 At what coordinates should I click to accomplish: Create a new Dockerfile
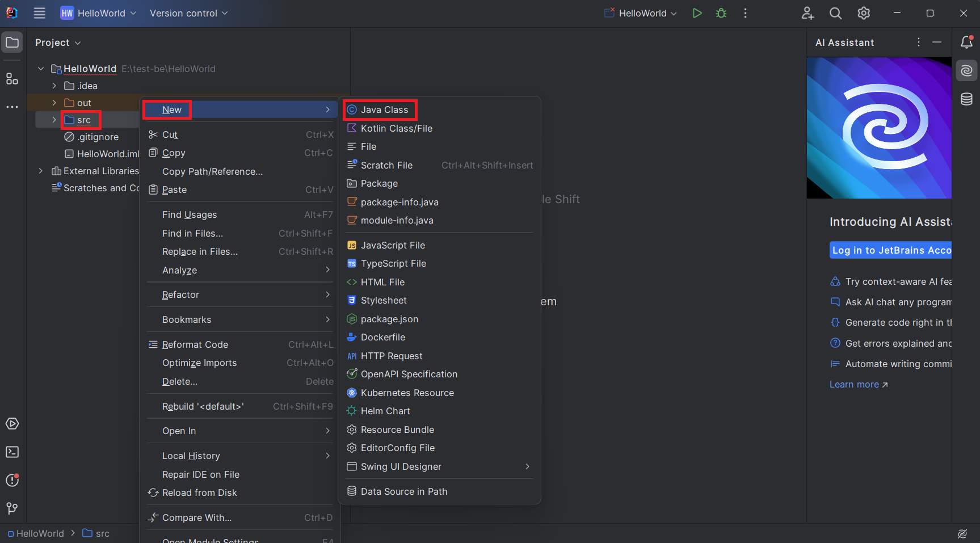(439, 337)
